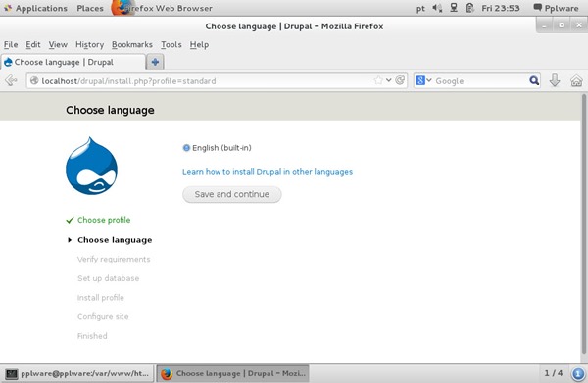Go to the home page icon
The height and width of the screenshot is (383, 588).
point(576,80)
